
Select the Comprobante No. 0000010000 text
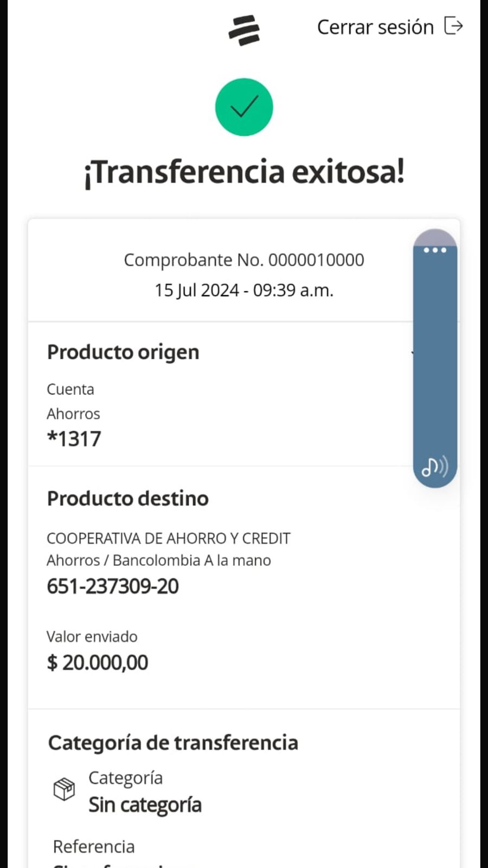pos(244,260)
